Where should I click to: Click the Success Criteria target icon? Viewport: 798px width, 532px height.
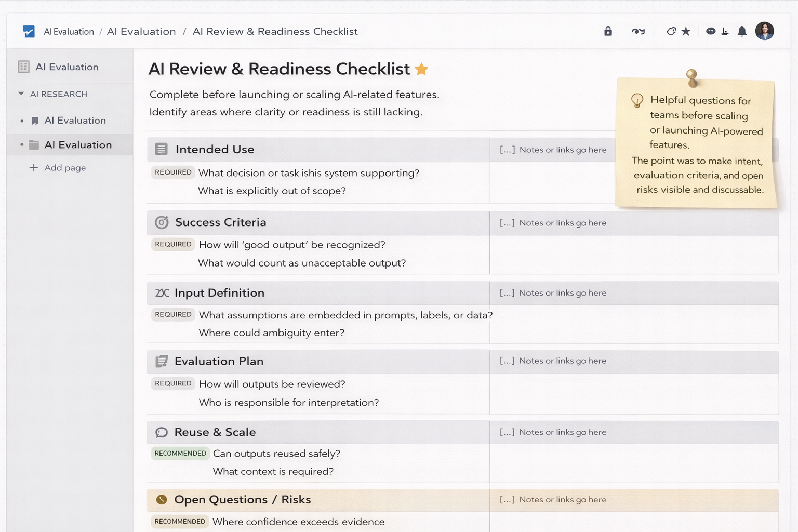click(x=162, y=222)
